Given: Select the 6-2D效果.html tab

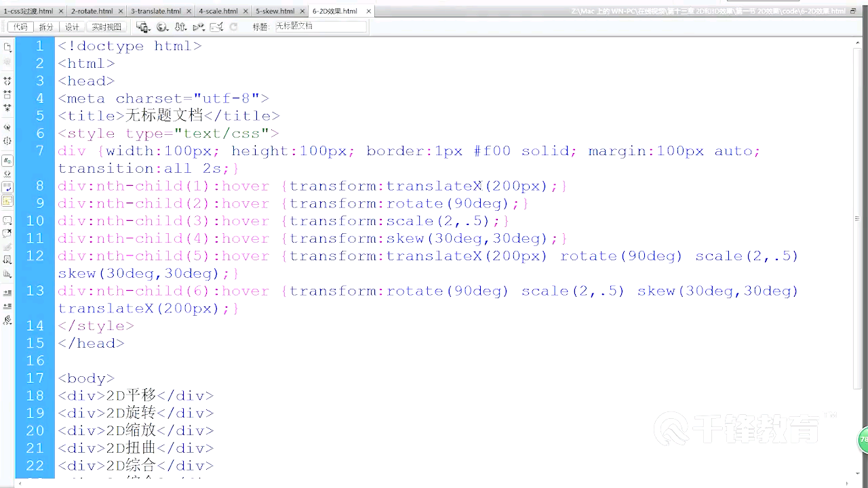Looking at the screenshot, I should 335,12.
